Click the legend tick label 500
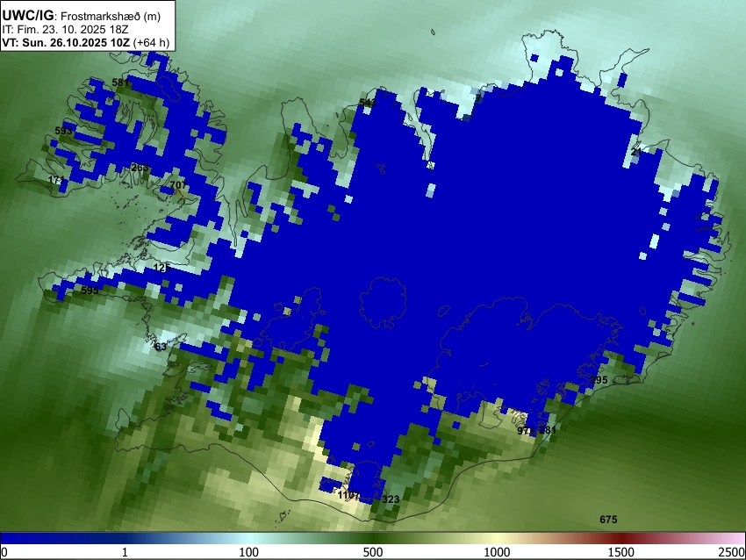Screen dimensions: 746x560 (x=372, y=552)
